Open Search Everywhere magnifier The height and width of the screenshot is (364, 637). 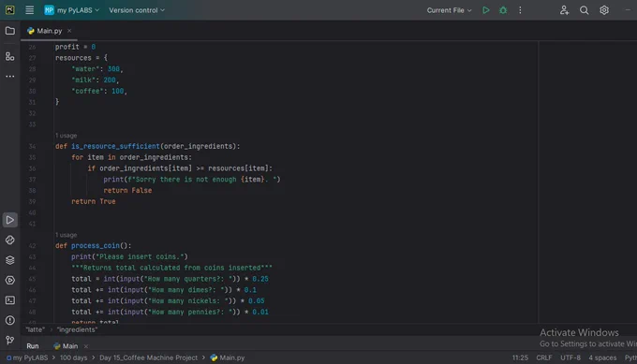(584, 10)
